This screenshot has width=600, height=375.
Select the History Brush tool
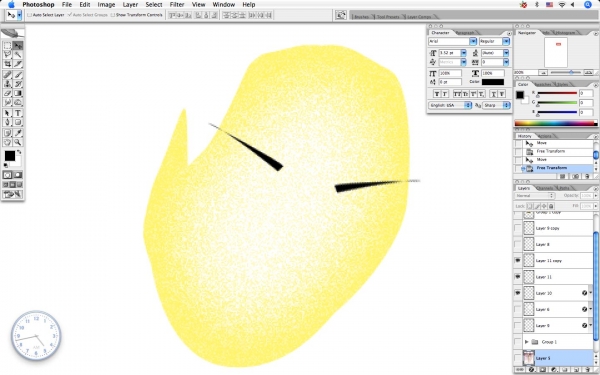coord(18,84)
